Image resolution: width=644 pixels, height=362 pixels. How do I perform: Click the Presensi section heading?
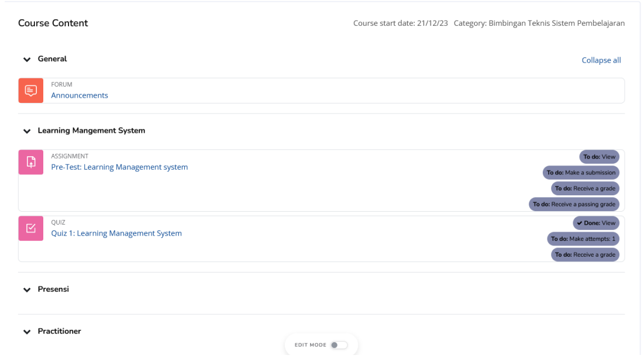(x=53, y=289)
